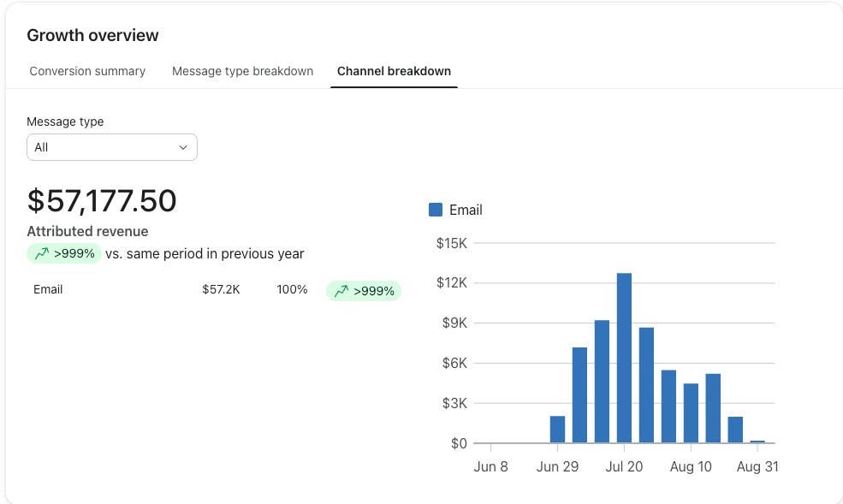Screen dimensions: 843x504
Task: Switch to Message type breakdown tab
Action: 242,71
